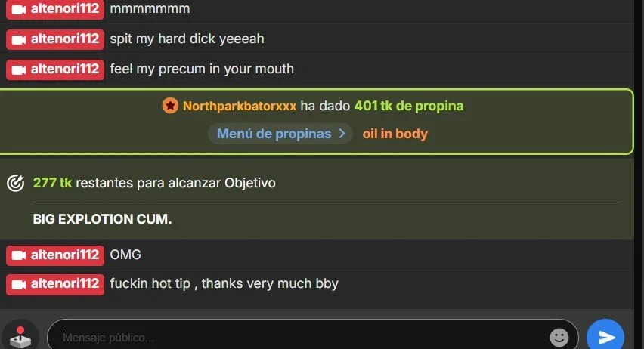Open altenori112 profile from the "OMG" message

pyautogui.click(x=65, y=255)
